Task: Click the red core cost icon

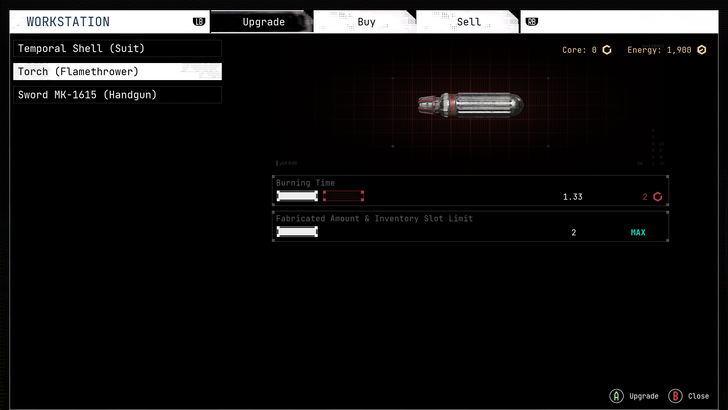Action: click(657, 197)
